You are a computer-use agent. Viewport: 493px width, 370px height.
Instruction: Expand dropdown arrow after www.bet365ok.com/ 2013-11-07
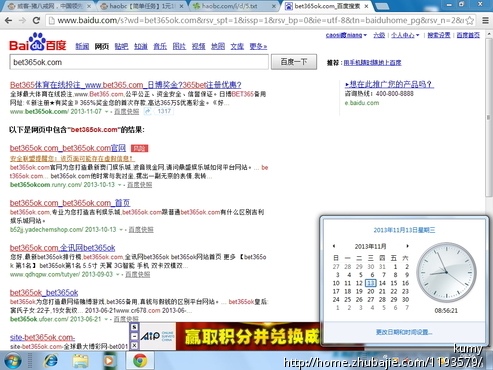107,112
